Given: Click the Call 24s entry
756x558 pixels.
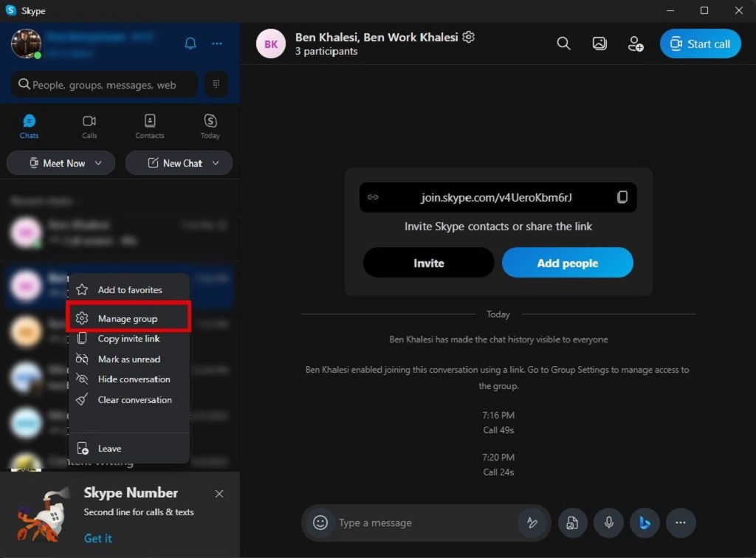Looking at the screenshot, I should coord(498,472).
